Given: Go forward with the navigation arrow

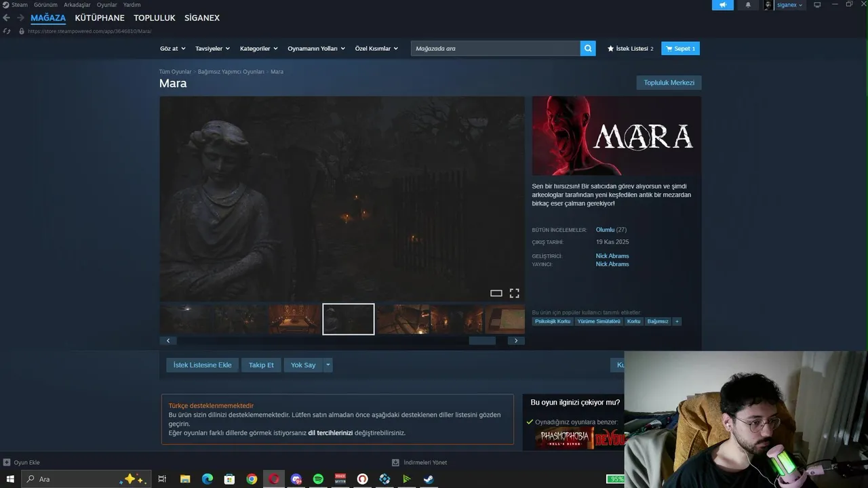Looking at the screenshot, I should pyautogui.click(x=20, y=18).
